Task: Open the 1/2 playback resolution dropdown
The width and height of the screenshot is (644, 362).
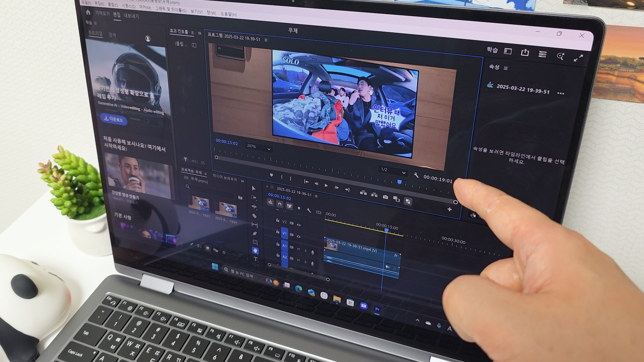Action: [x=393, y=171]
